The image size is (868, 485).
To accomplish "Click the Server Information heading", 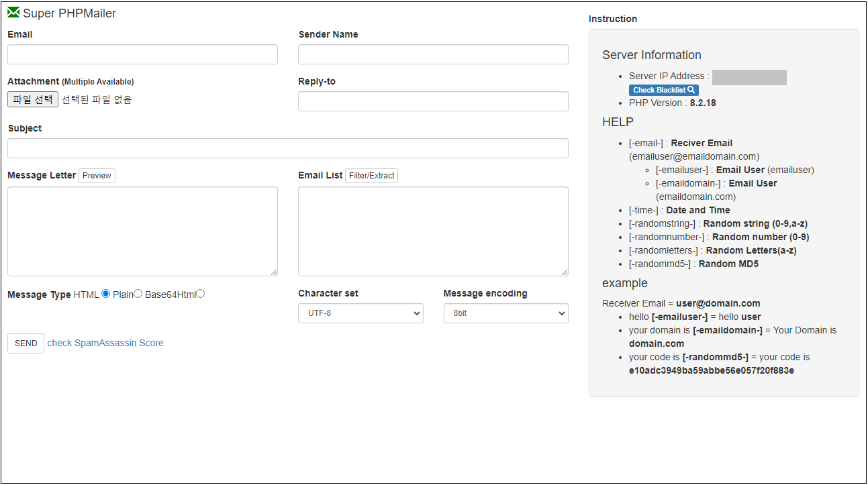I will point(652,55).
